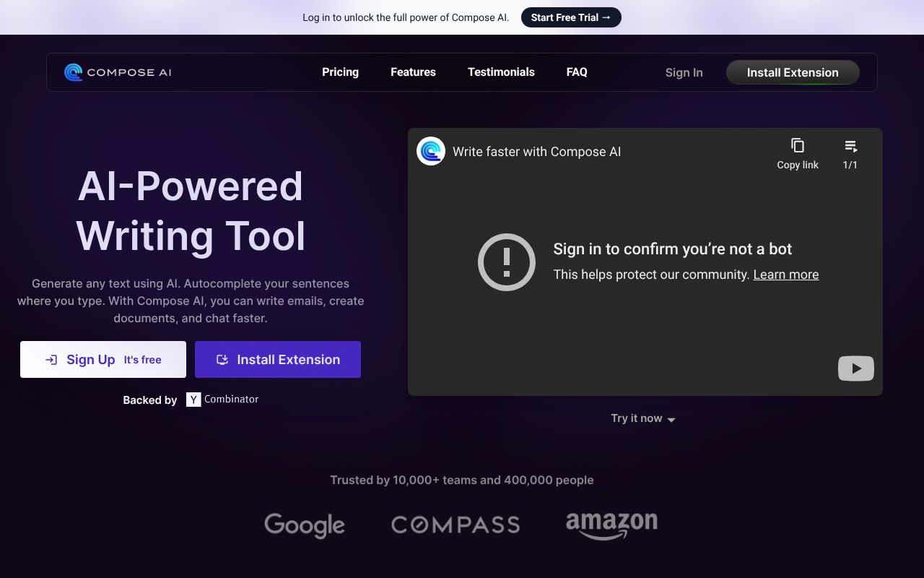The width and height of the screenshot is (924, 578).
Task: Click the Compose AI logo icon
Action: pos(73,72)
